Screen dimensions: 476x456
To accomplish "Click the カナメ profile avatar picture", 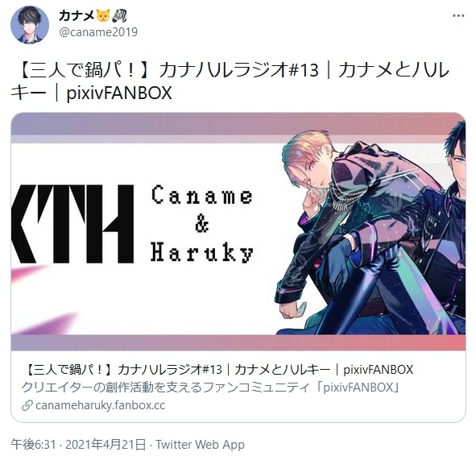I will [x=30, y=25].
